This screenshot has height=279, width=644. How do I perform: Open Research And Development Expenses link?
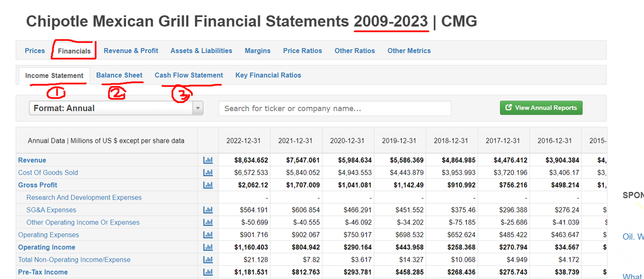(84, 197)
